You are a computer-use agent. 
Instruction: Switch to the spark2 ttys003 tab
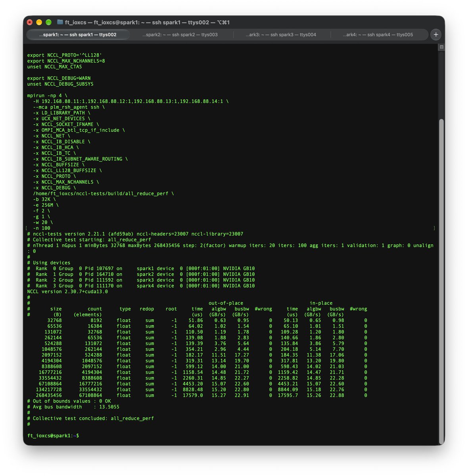(180, 35)
